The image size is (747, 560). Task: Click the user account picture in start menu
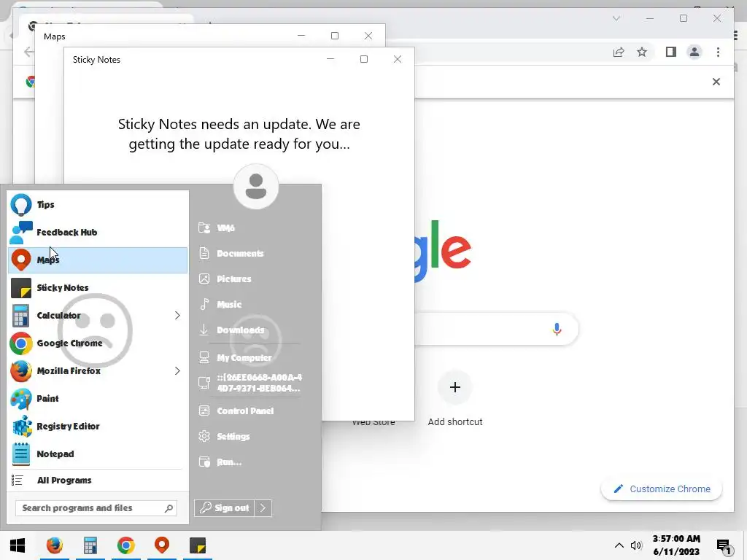pyautogui.click(x=256, y=187)
